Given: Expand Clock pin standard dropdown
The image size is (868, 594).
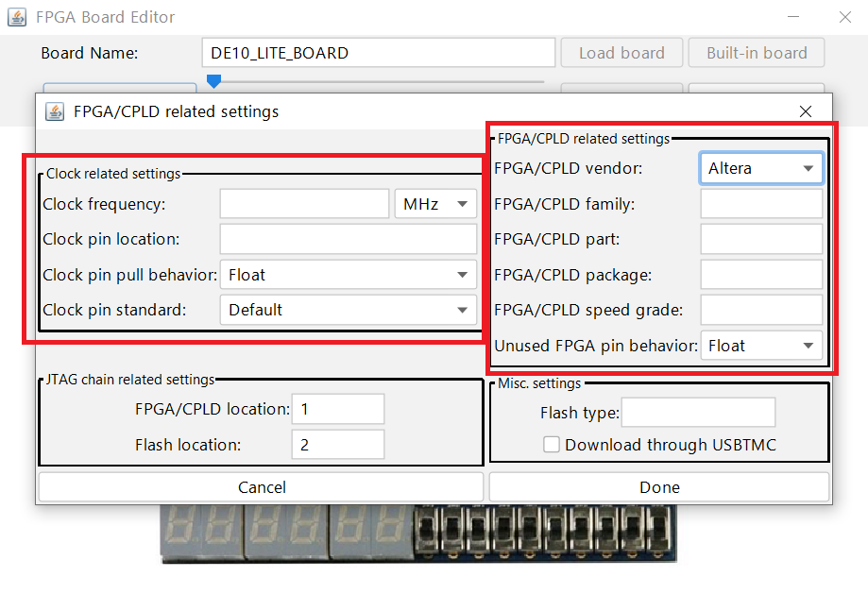Looking at the screenshot, I should click(x=348, y=310).
